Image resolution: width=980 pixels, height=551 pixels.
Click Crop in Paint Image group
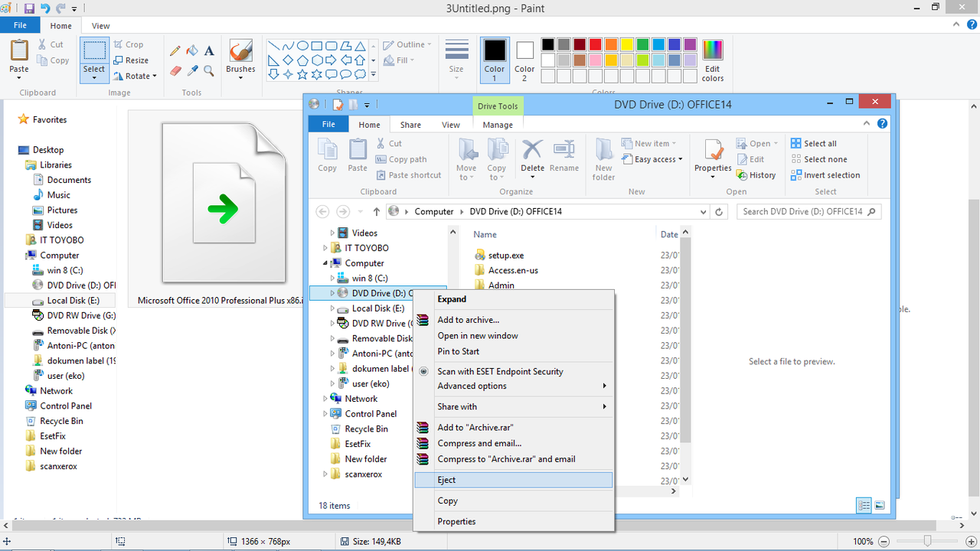click(129, 44)
